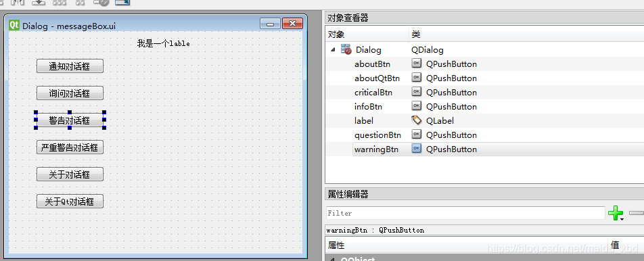
Task: Click the label row's QLabel tag icon
Action: tap(417, 120)
